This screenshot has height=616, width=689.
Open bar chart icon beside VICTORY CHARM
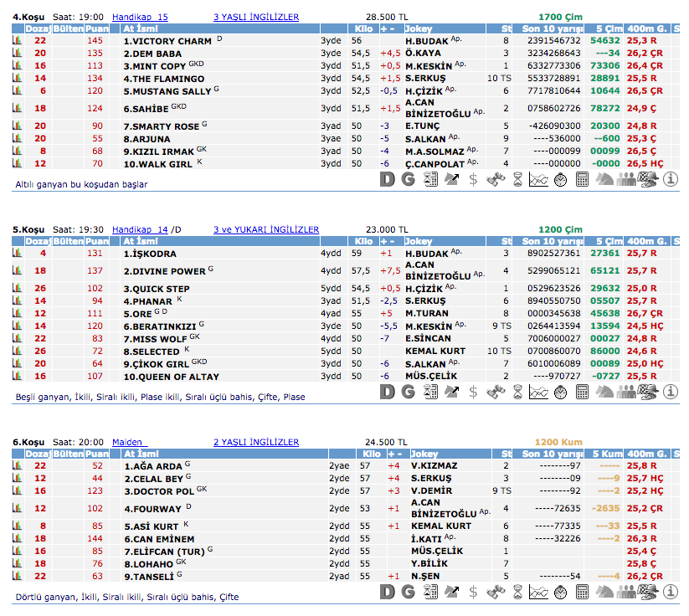point(16,40)
